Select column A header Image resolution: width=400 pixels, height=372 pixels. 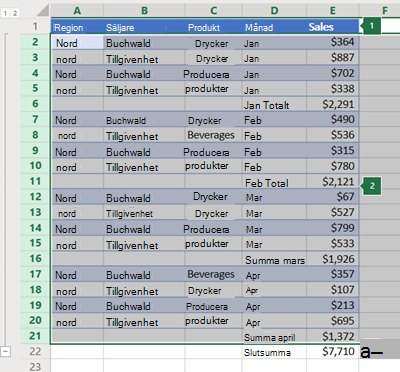point(77,10)
